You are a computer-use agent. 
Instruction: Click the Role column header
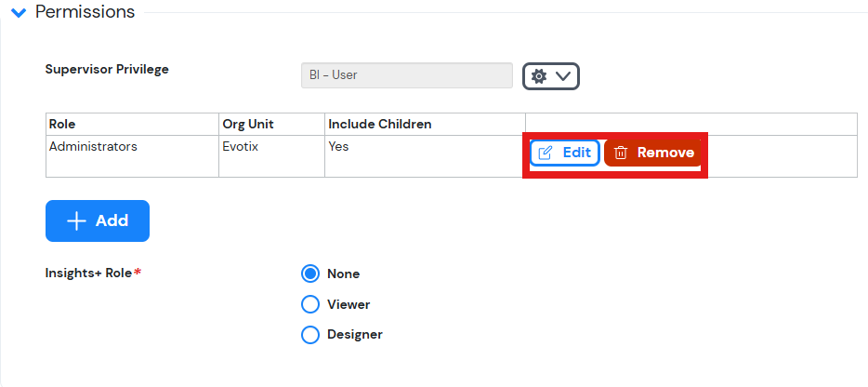(62, 125)
